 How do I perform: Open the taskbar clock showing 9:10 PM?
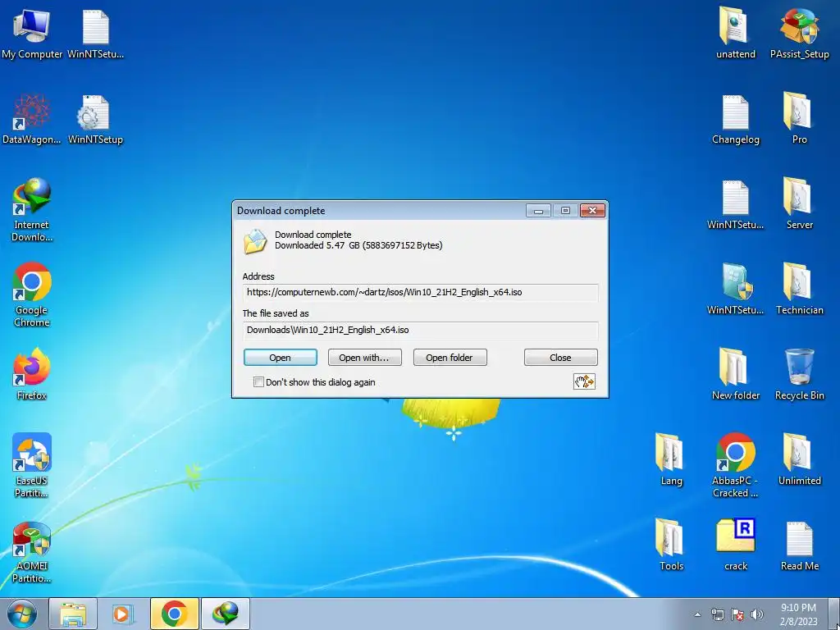tap(798, 614)
